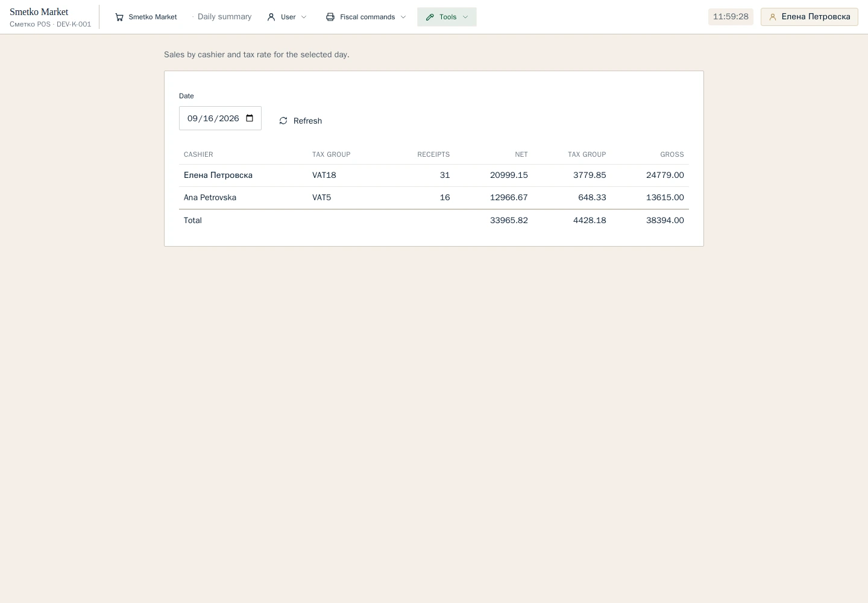This screenshot has width=868, height=603.
Task: Click the NET column header
Action: [521, 154]
